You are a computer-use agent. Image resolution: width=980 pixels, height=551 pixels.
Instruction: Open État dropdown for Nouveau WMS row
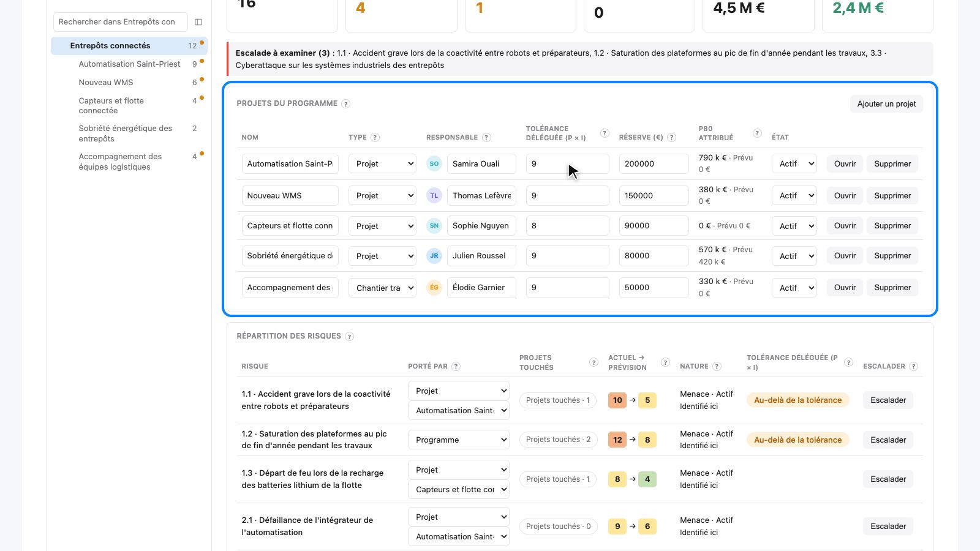click(794, 196)
